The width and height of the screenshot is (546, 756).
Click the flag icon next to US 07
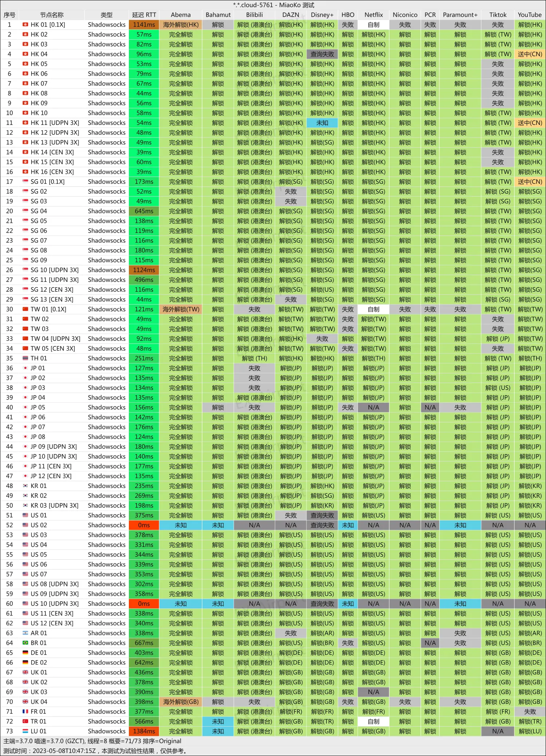tap(25, 574)
